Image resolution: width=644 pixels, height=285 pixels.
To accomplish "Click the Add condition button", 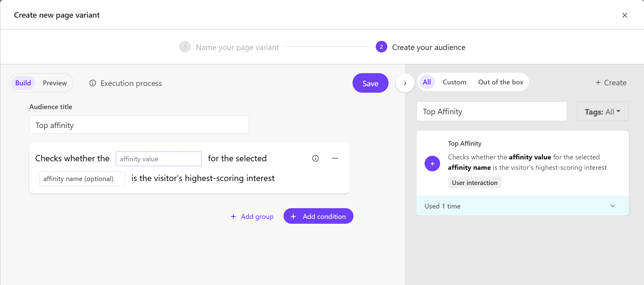I will click(x=318, y=216).
